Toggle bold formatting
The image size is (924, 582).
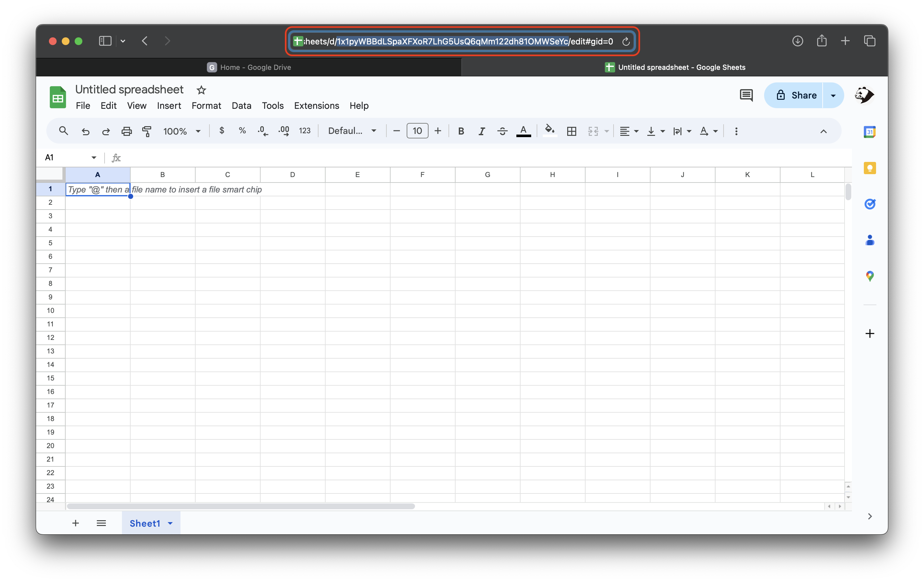461,131
